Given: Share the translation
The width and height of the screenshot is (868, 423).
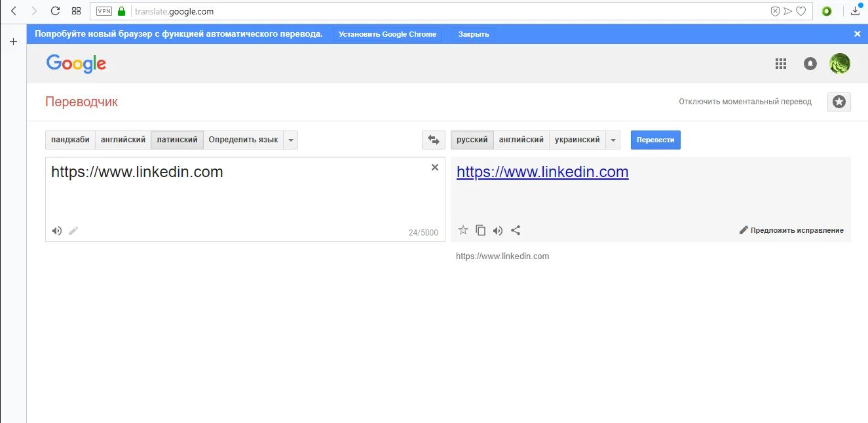Looking at the screenshot, I should (x=516, y=230).
